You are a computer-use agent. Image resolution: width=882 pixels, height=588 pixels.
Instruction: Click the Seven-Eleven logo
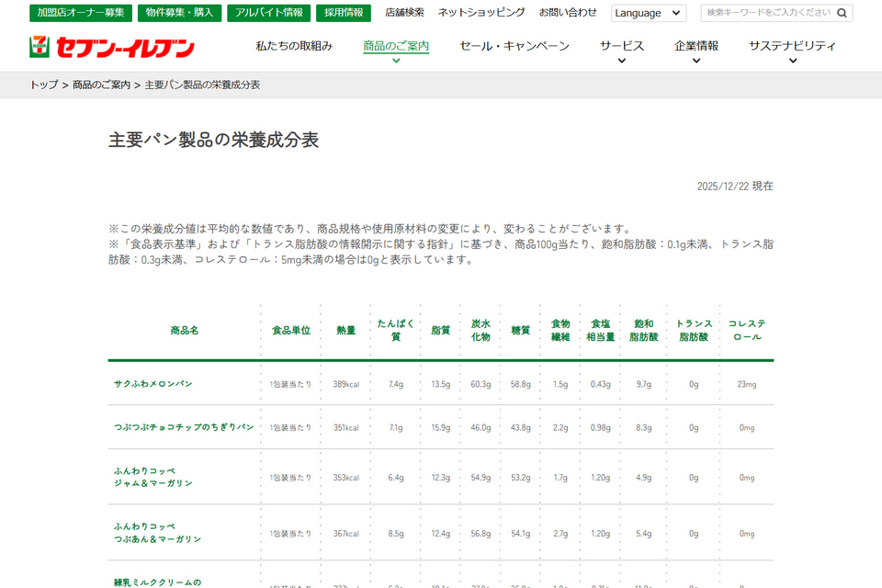pos(112,47)
